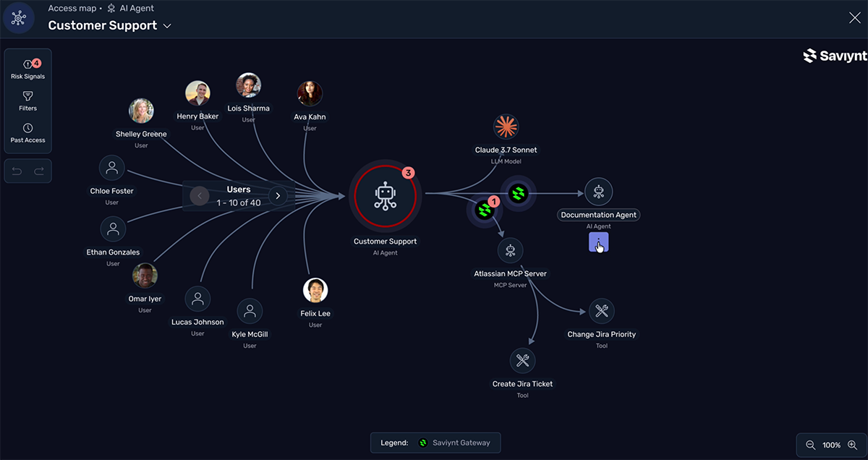Select the Atlassian MCP Server node icon
868x460 pixels.
(x=511, y=251)
